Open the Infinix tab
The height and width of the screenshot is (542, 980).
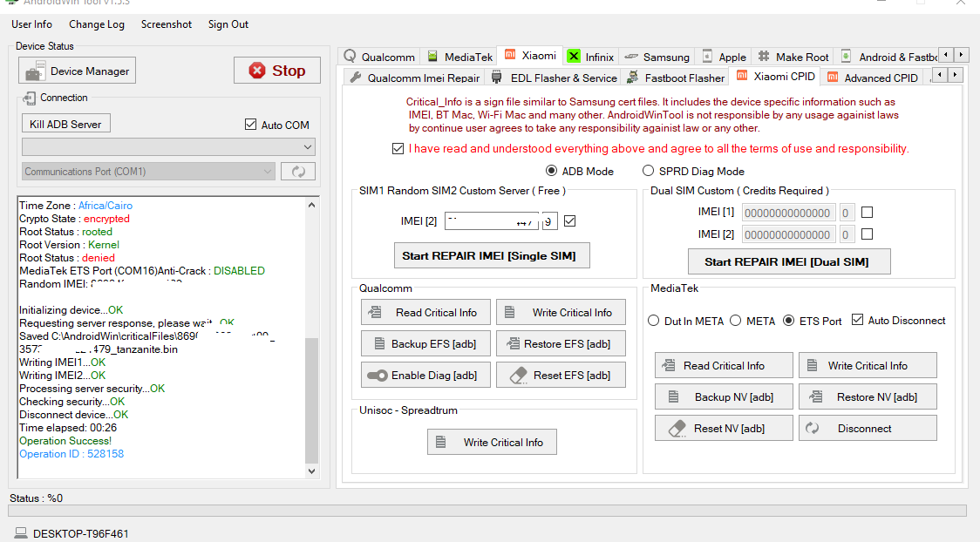pyautogui.click(x=591, y=57)
